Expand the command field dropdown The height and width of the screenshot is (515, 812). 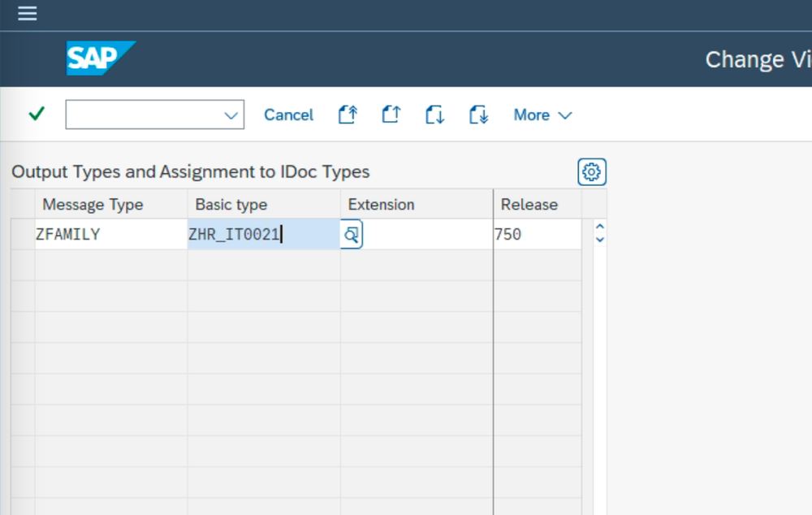230,114
